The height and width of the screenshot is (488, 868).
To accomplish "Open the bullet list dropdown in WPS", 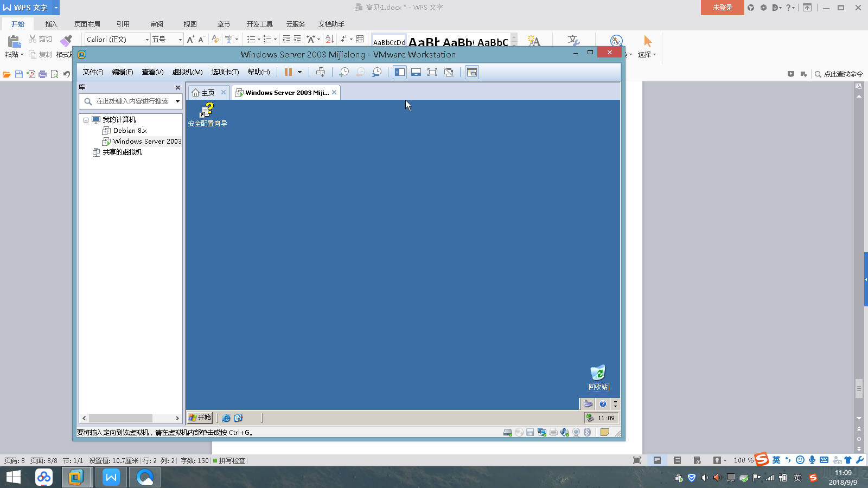I will 258,39.
